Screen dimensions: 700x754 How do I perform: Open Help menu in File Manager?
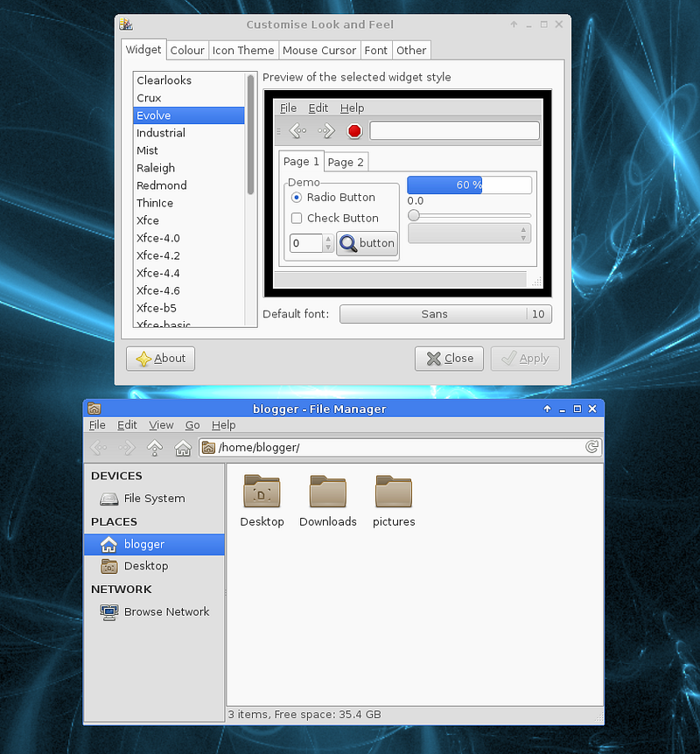coord(224,425)
